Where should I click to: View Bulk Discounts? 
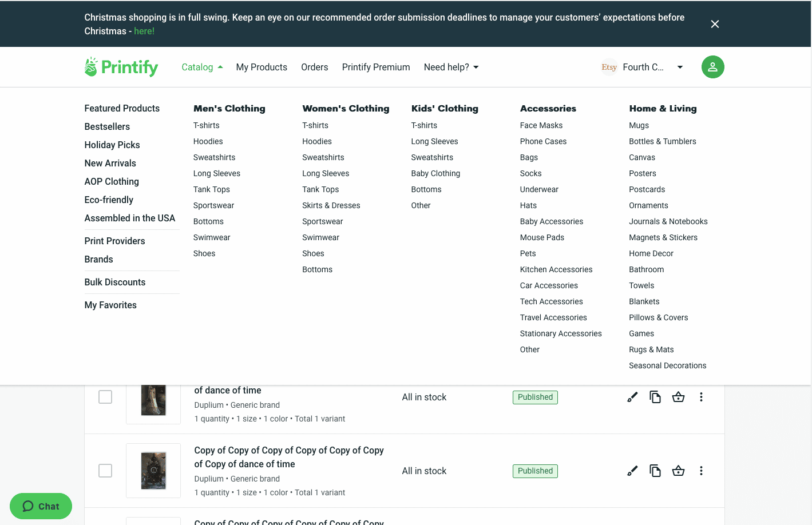click(115, 282)
